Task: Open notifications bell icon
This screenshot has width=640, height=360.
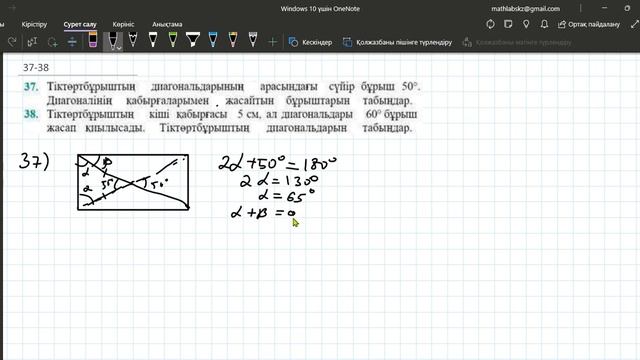Action: [x=544, y=24]
